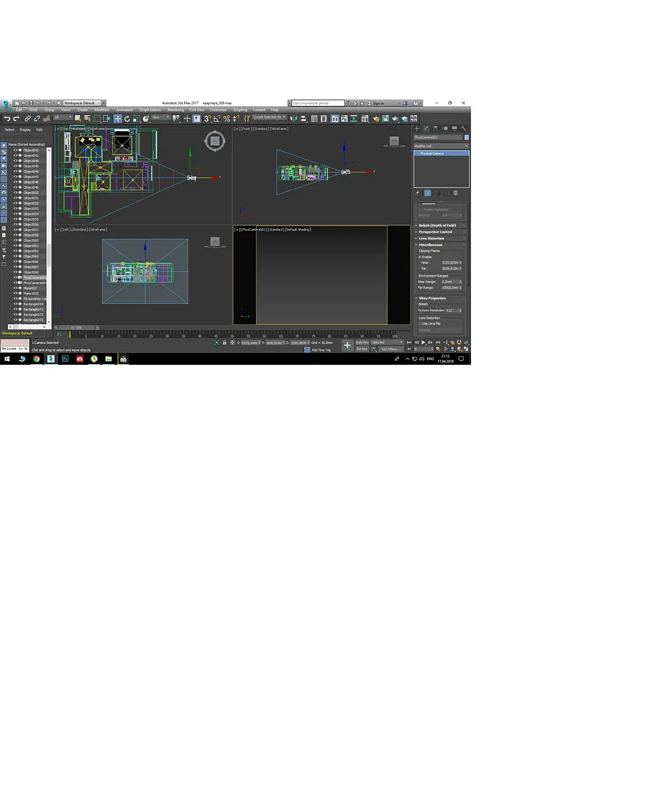Viewport: 664px width, 812px height.
Task: Switch to the Utilities wrench panel tab
Action: (464, 128)
